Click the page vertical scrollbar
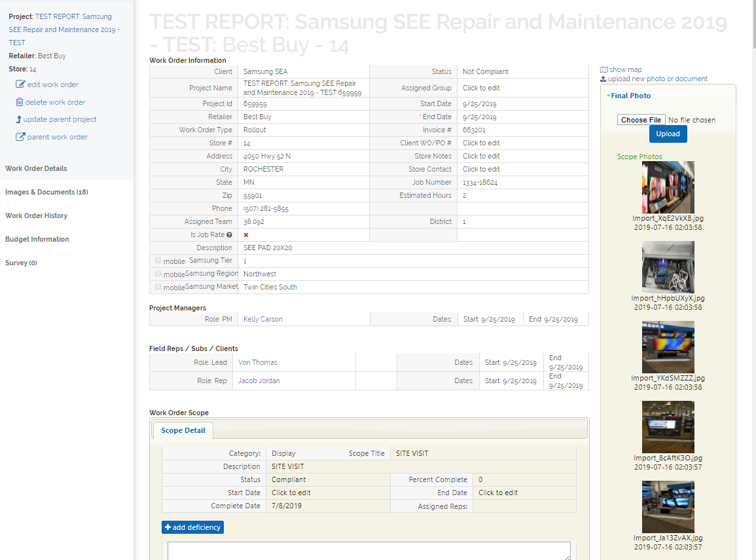The height and width of the screenshot is (560, 756). pyautogui.click(x=753, y=24)
